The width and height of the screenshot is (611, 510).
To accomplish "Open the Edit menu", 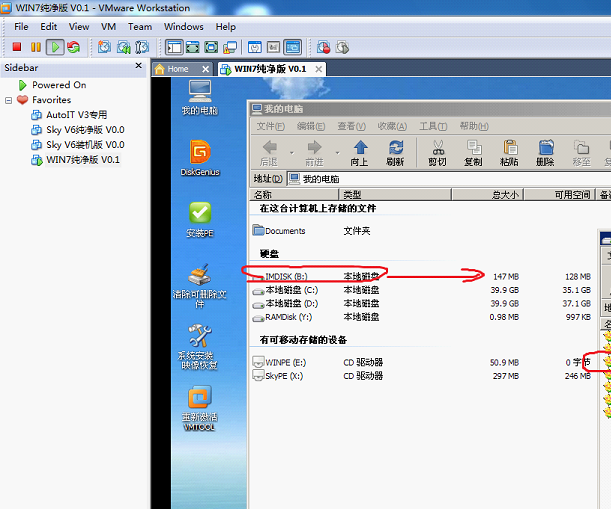I will point(49,26).
